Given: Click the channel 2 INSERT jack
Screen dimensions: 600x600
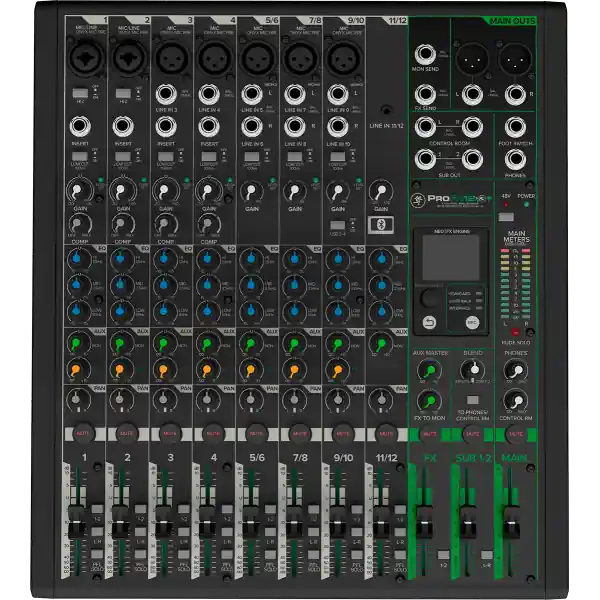Looking at the screenshot, I should tap(123, 126).
